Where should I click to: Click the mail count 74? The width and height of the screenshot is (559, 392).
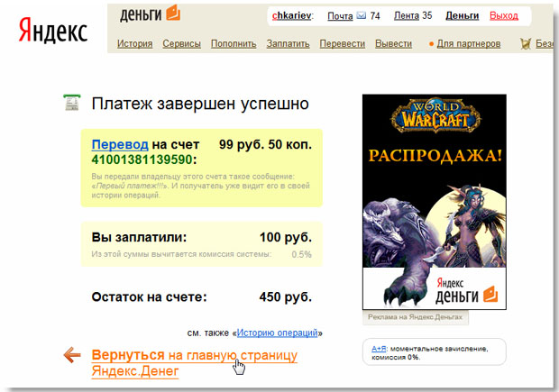coord(375,16)
